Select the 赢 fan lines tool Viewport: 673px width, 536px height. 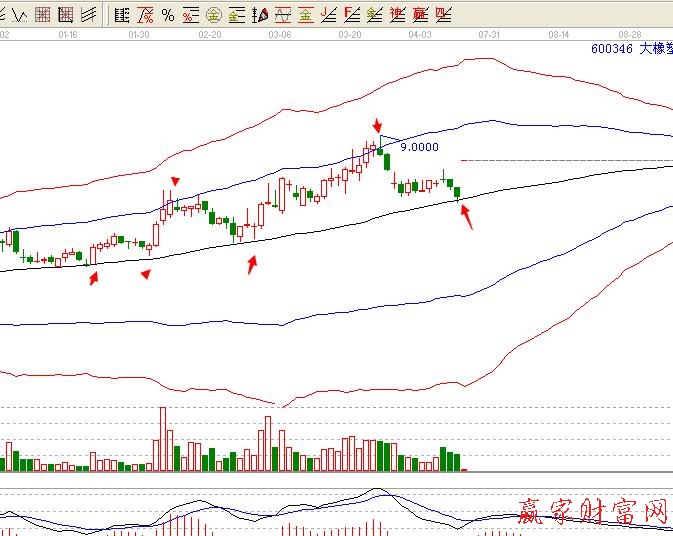click(420, 15)
